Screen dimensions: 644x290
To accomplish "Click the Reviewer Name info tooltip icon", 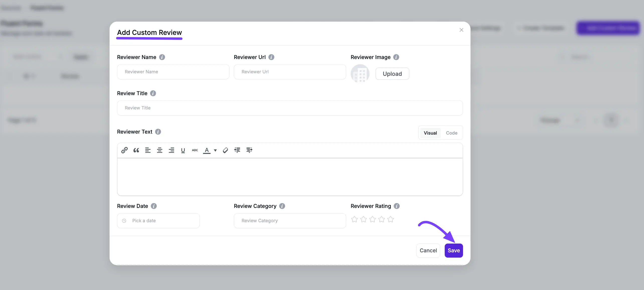I will (x=162, y=57).
